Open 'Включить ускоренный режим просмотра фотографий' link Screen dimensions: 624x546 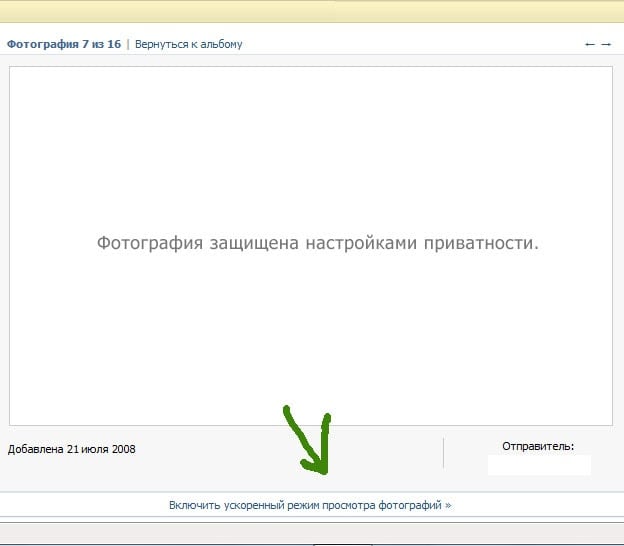click(310, 505)
